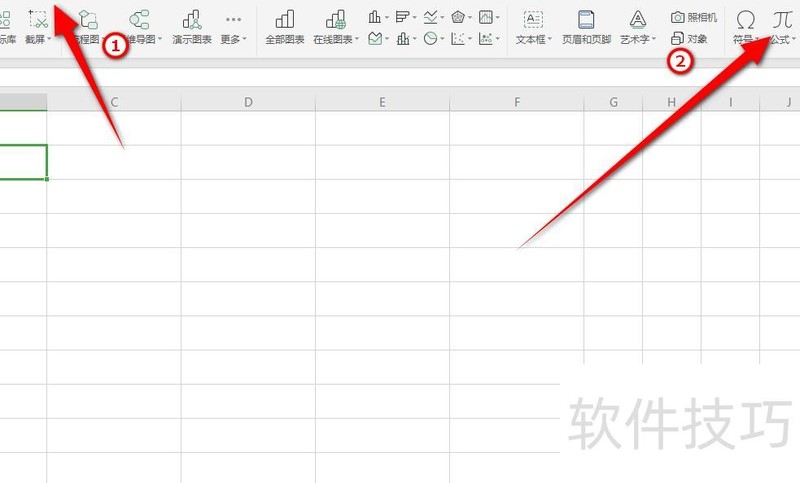The width and height of the screenshot is (800, 483).
Task: Insert a Symbol via Omega icon
Action: (x=745, y=20)
